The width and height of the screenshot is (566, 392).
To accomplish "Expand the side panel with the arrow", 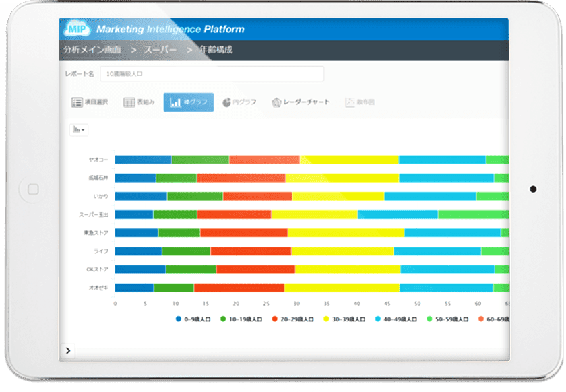I will [x=68, y=350].
